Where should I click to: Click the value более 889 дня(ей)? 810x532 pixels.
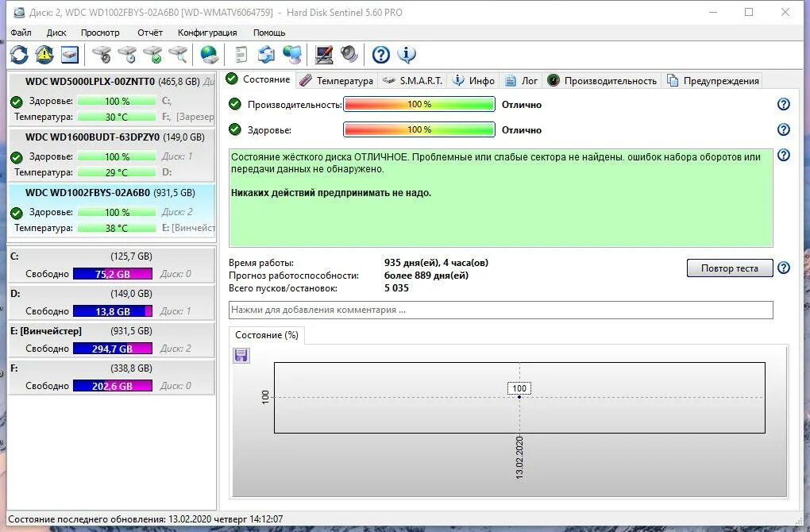426,276
